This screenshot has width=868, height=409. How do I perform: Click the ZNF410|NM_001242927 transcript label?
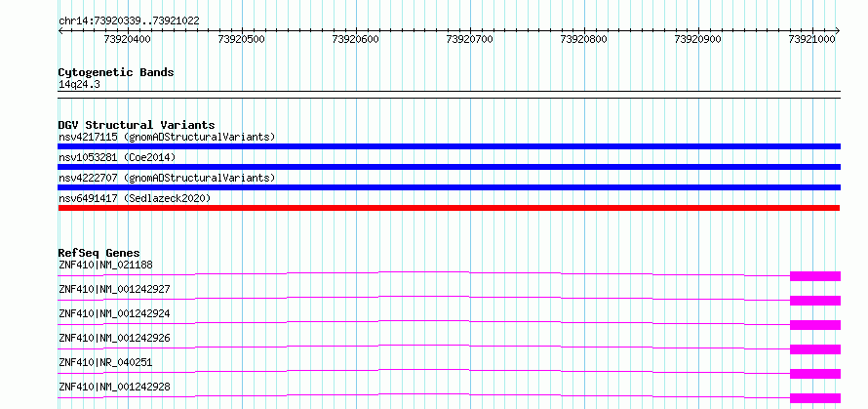pyautogui.click(x=114, y=289)
